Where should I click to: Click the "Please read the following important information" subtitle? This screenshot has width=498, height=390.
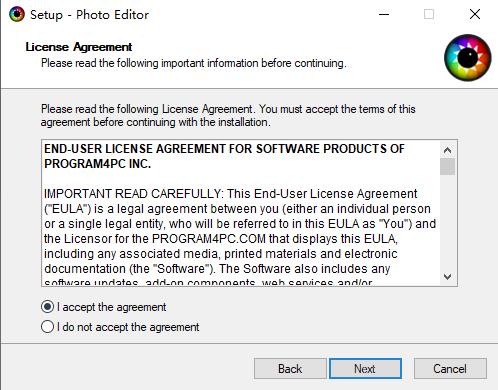(194, 63)
